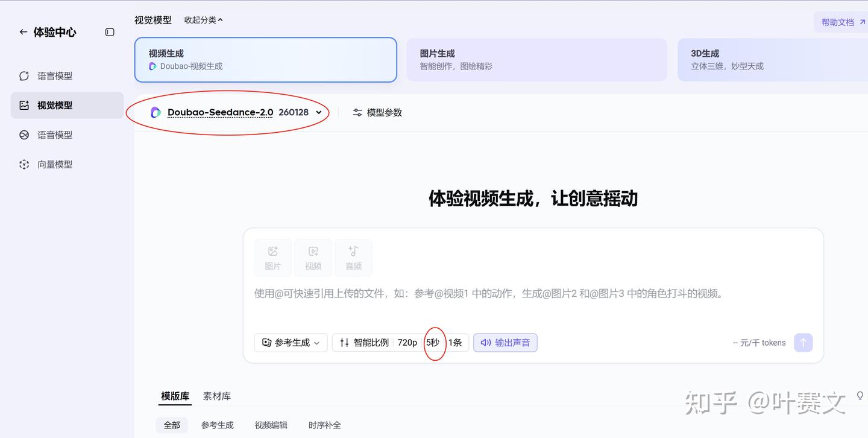This screenshot has height=438, width=868.
Task: Filter templates by 视频编辑
Action: 271,425
